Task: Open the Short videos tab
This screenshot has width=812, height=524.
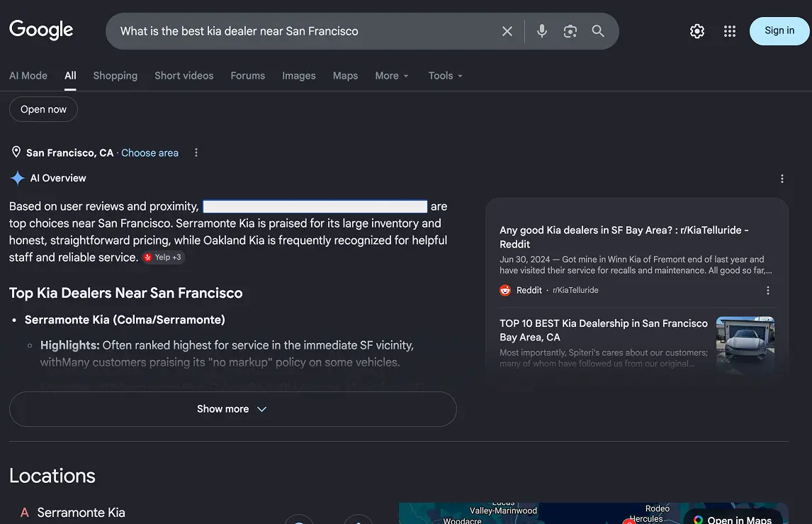Action: (x=184, y=76)
